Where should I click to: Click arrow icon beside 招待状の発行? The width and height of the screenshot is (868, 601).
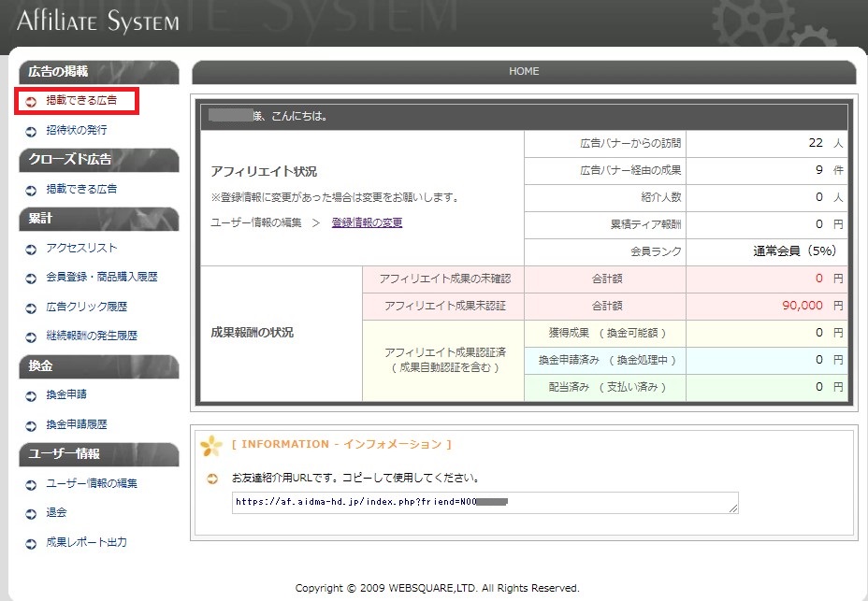click(x=31, y=131)
